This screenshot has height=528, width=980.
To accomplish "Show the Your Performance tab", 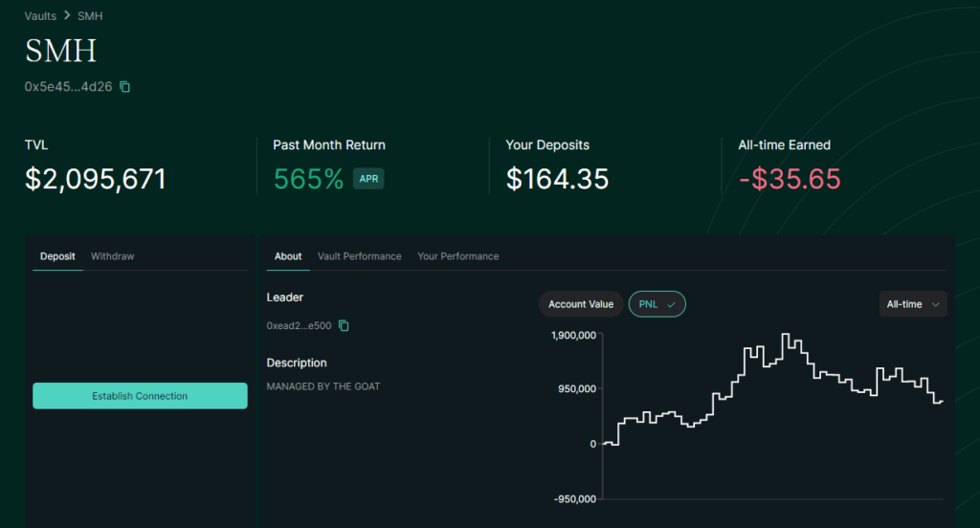I will pos(457,256).
